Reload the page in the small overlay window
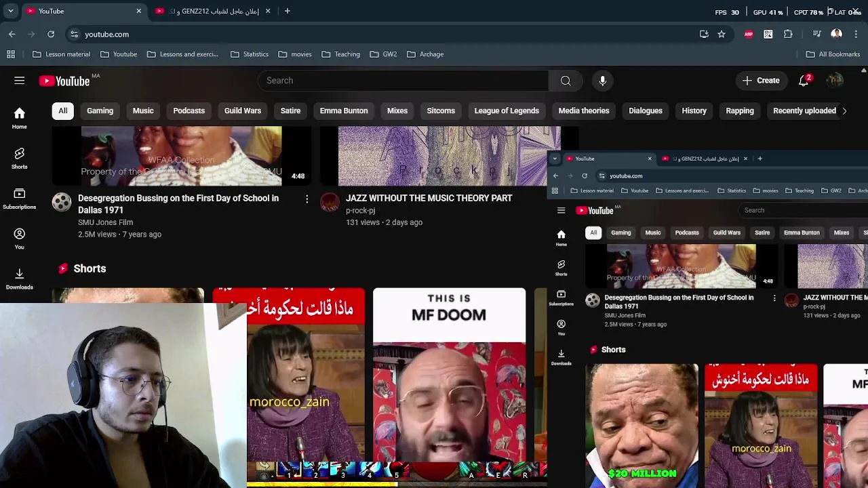This screenshot has width=868, height=488. coord(585,176)
